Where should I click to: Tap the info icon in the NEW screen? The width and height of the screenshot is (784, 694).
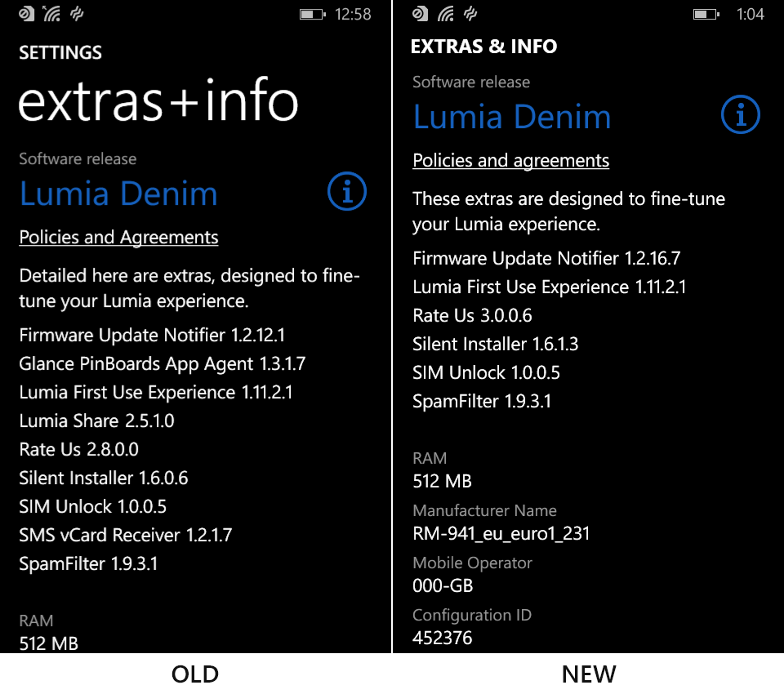(741, 114)
